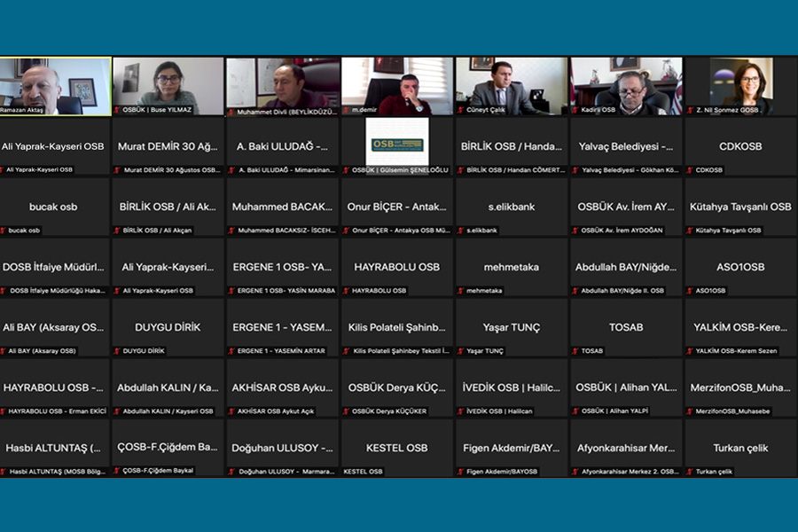This screenshot has height=532, width=798.
Task: Click muted mic icon next to Z. Nil Sönmez GOSB
Action: tap(690, 109)
